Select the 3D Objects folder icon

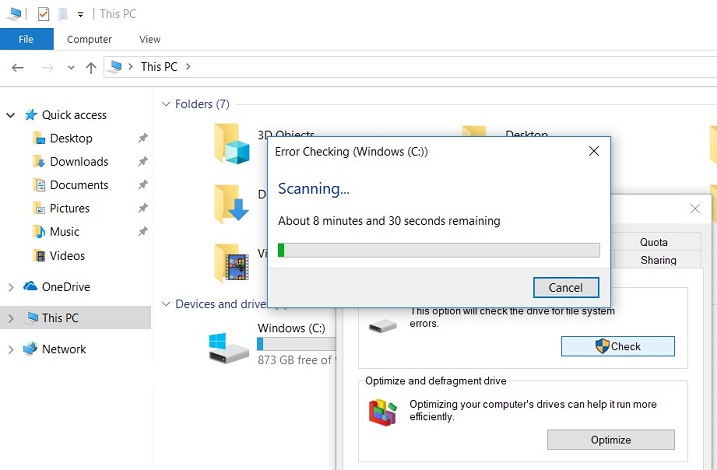pos(232,144)
